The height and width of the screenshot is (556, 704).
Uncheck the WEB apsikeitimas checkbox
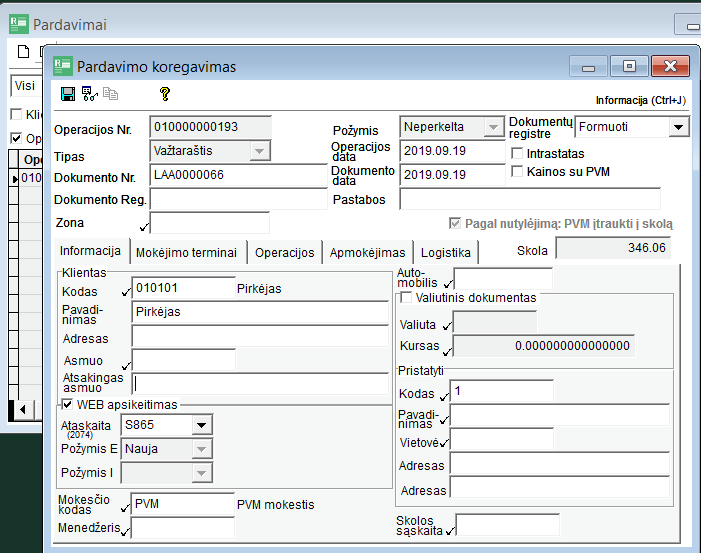click(x=67, y=404)
